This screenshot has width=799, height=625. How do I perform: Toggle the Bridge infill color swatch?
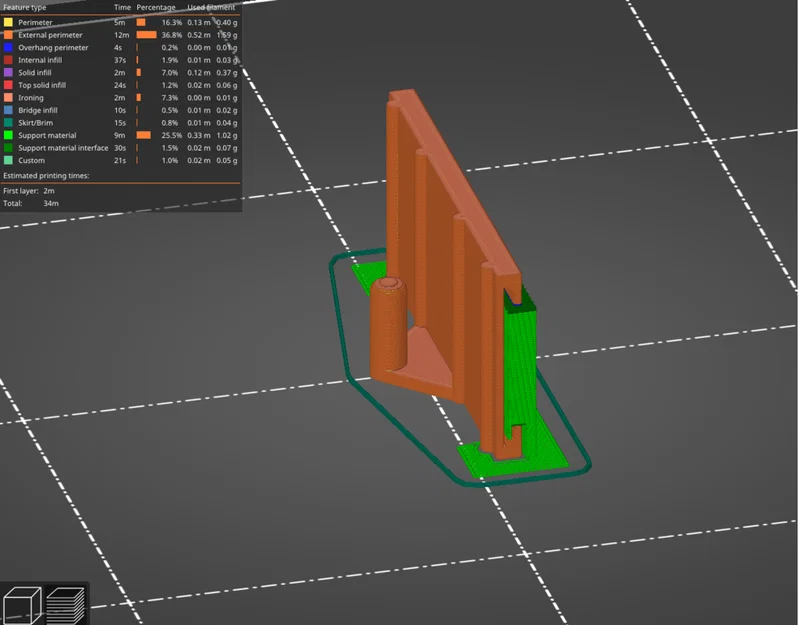coord(8,110)
